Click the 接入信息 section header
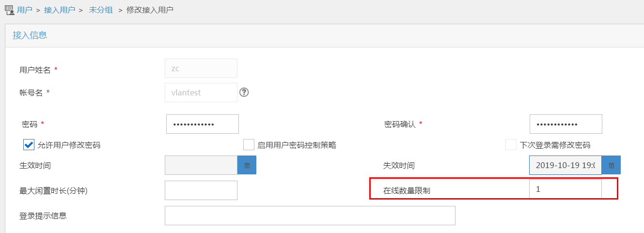The height and width of the screenshot is (233, 644). click(x=30, y=35)
